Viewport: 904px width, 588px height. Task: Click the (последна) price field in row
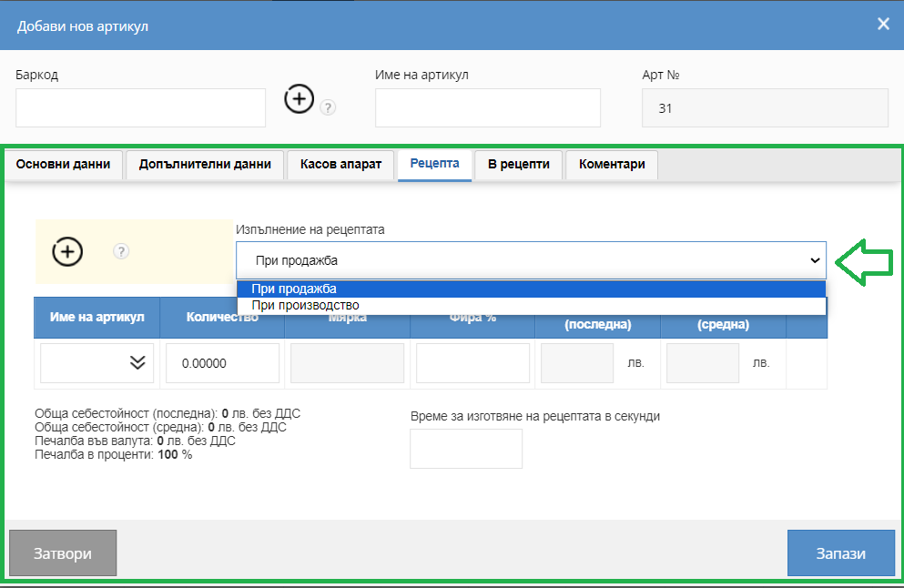577,363
